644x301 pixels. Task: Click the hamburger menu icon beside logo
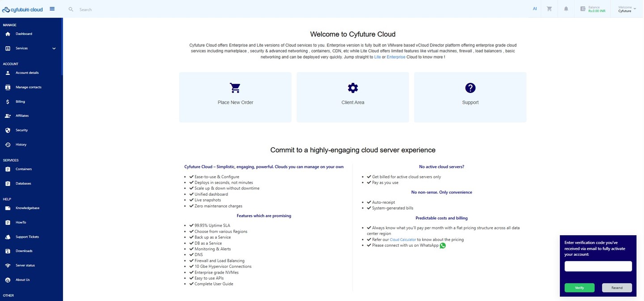click(x=52, y=9)
